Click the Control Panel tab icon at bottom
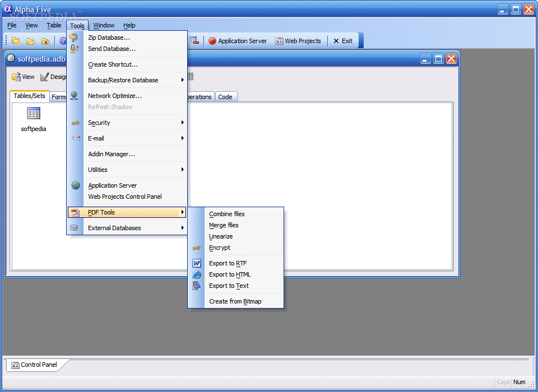Screen dimensions: 538x392 pos(16,365)
